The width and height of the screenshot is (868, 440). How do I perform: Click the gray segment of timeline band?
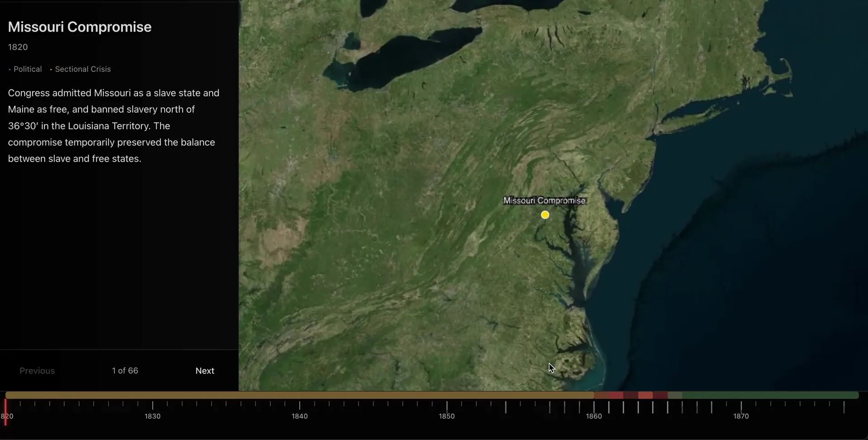pyautogui.click(x=675, y=395)
